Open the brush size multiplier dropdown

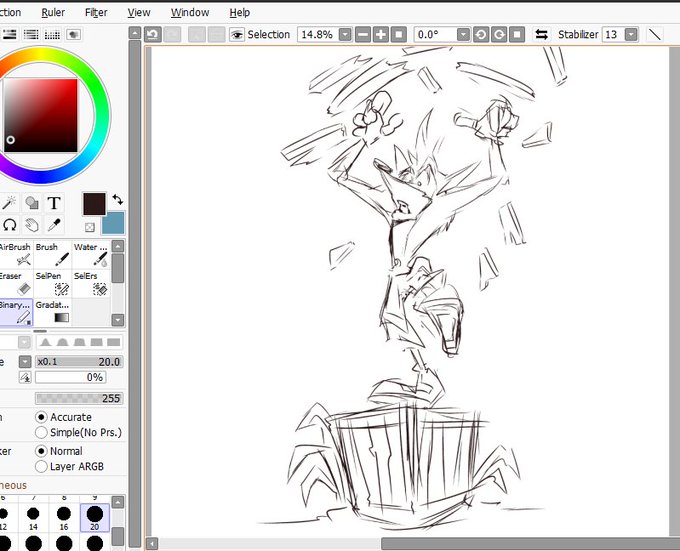(x=25, y=362)
